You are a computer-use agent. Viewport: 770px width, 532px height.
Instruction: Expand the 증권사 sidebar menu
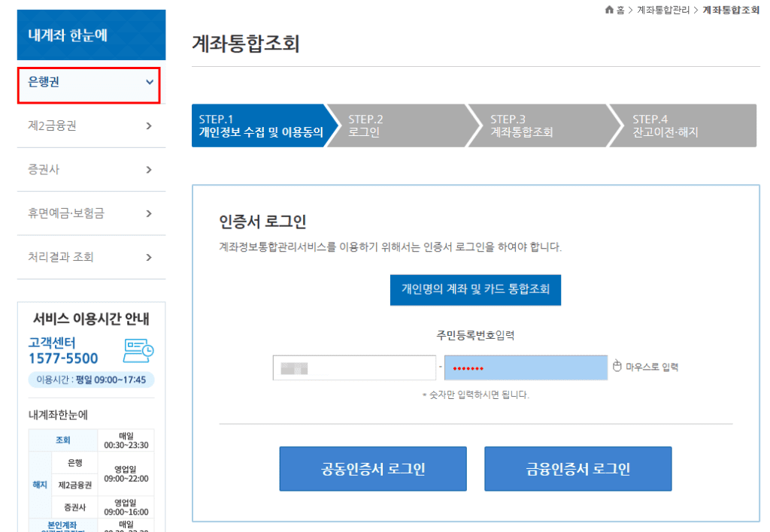click(x=147, y=169)
